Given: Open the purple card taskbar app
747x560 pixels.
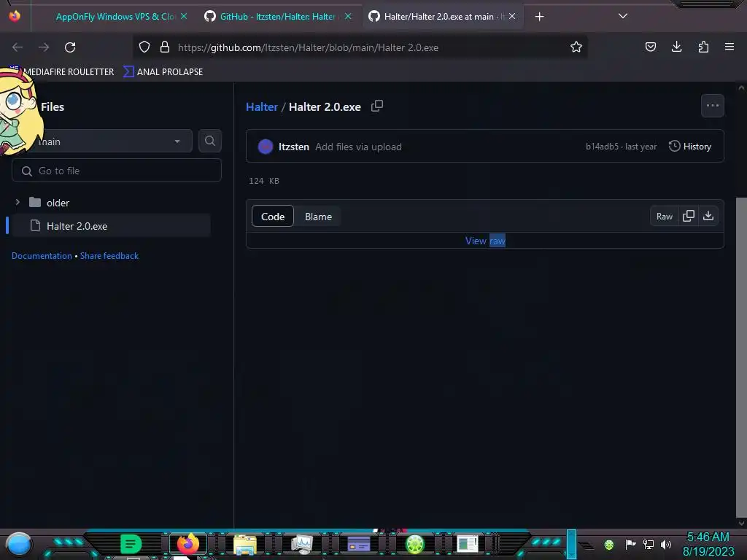Looking at the screenshot, I should pyautogui.click(x=359, y=544).
